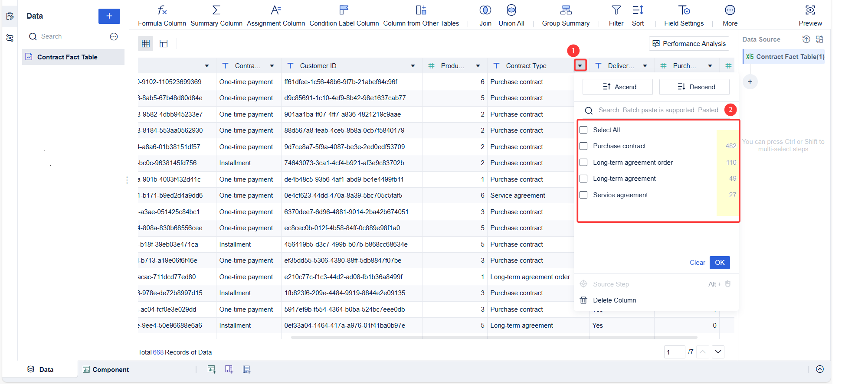Sort with the Ascend button
Screen dimensions: 868x384
point(617,87)
